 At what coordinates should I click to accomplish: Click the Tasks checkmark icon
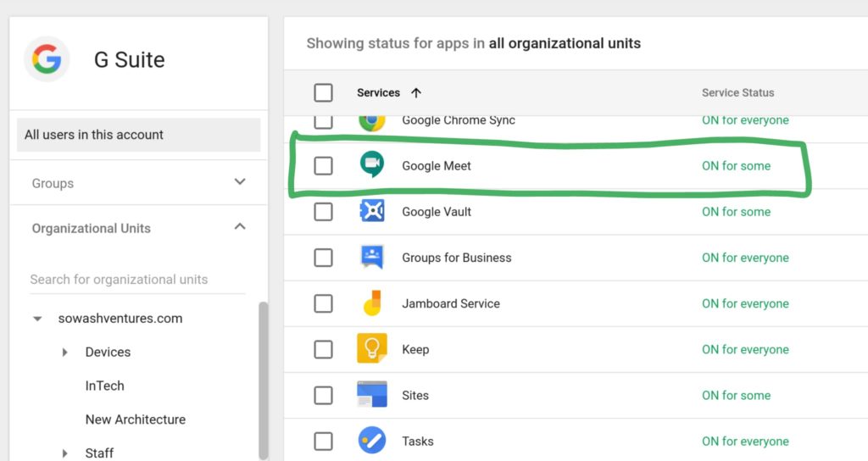point(372,441)
